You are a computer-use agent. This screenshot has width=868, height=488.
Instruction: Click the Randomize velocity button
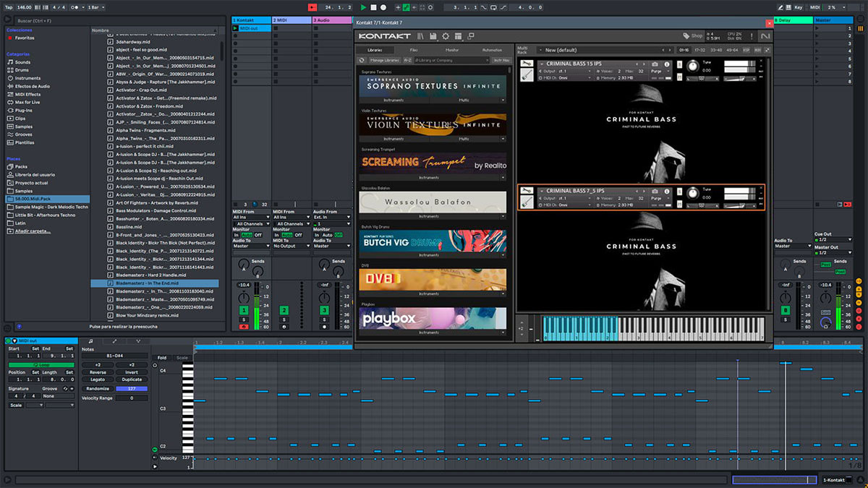(x=98, y=389)
